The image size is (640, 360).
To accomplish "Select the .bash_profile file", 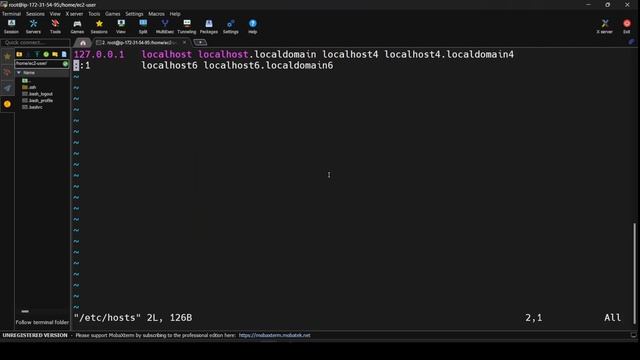I will pos(38,100).
